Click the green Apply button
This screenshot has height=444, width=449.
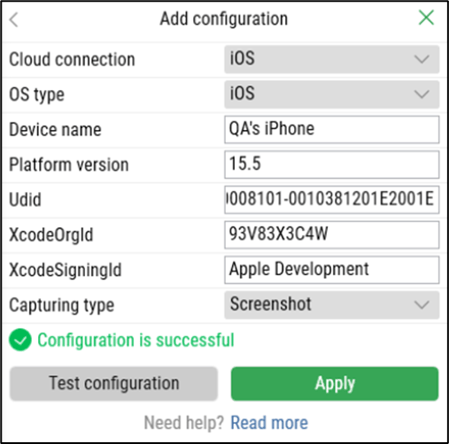click(x=335, y=383)
